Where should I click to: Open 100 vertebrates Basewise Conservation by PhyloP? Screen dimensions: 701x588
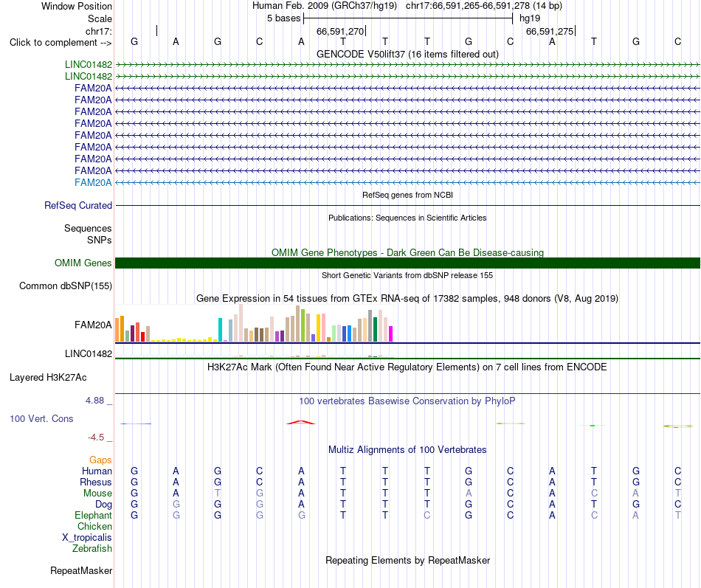click(407, 401)
